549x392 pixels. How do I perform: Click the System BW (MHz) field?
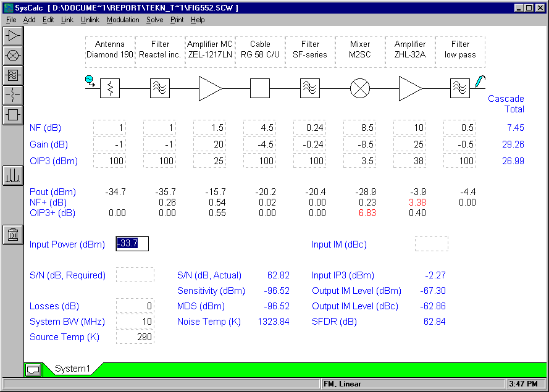135,322
